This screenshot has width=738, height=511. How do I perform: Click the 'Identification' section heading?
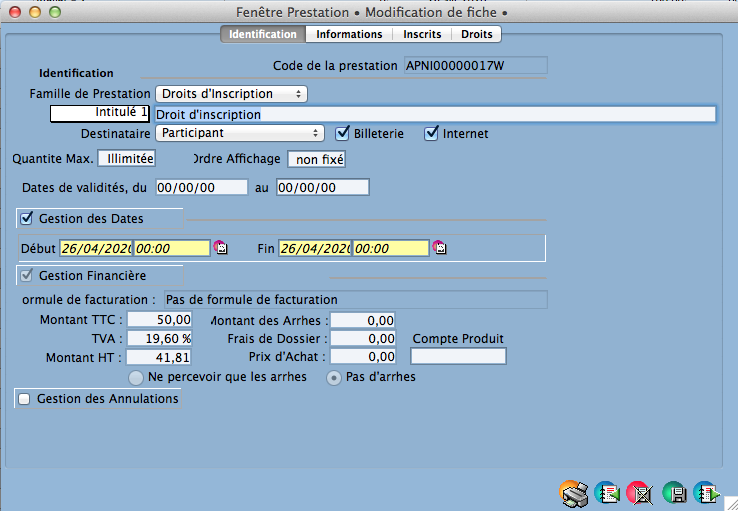pyautogui.click(x=76, y=73)
